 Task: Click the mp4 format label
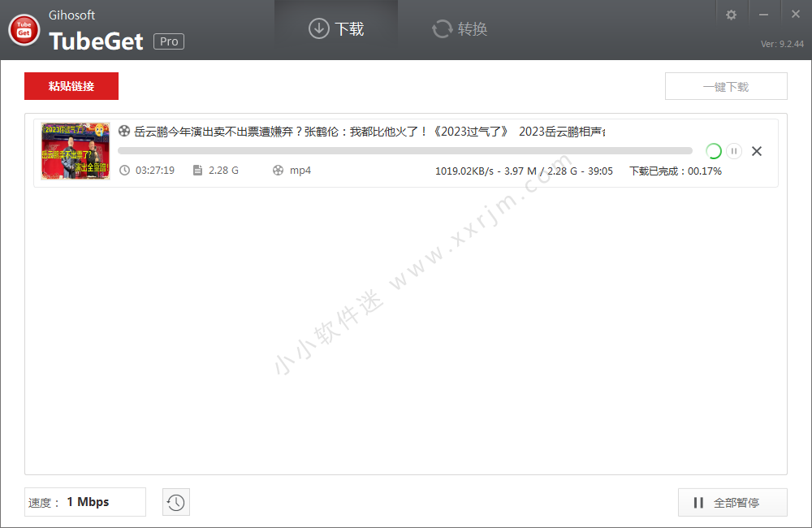300,171
